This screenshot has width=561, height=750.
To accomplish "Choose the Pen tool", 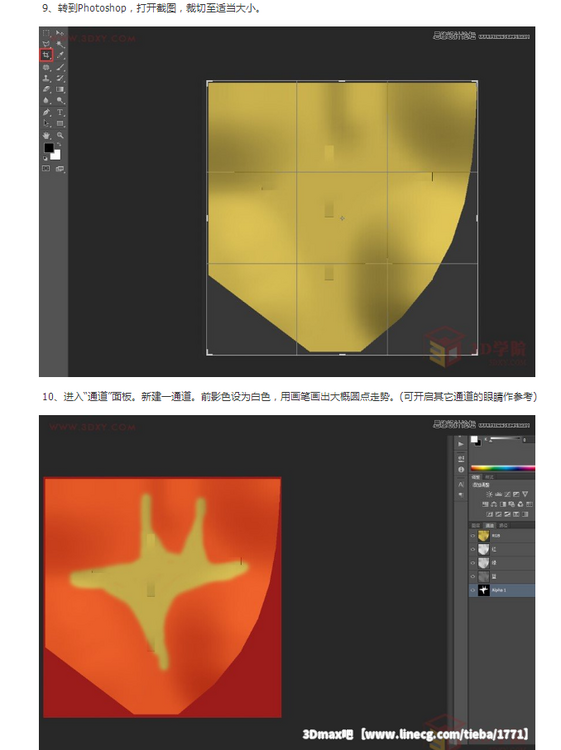I will [46, 112].
